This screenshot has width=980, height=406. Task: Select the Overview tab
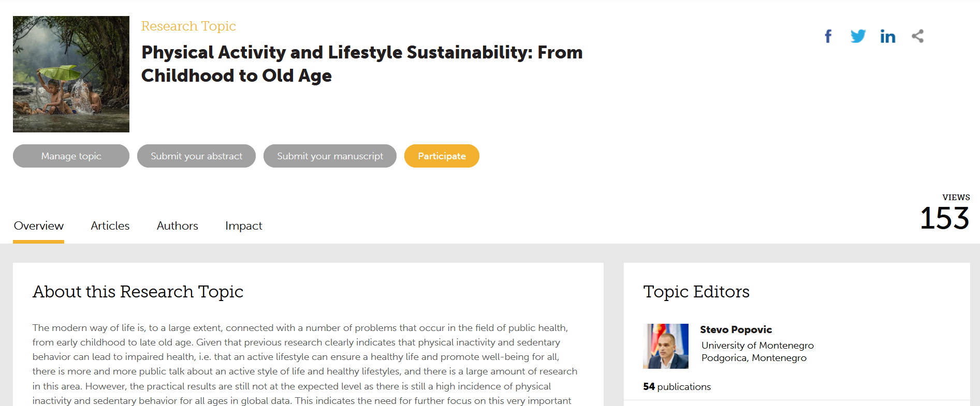(39, 226)
